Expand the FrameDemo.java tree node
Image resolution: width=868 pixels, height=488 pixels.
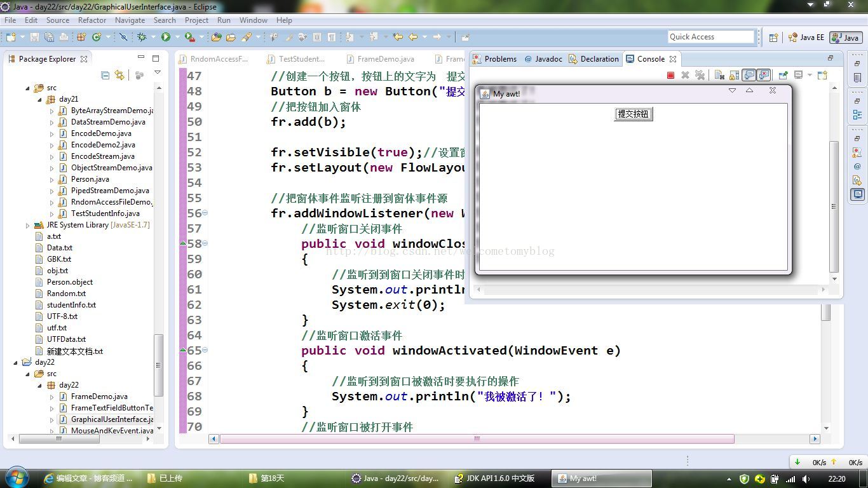pyautogui.click(x=52, y=396)
